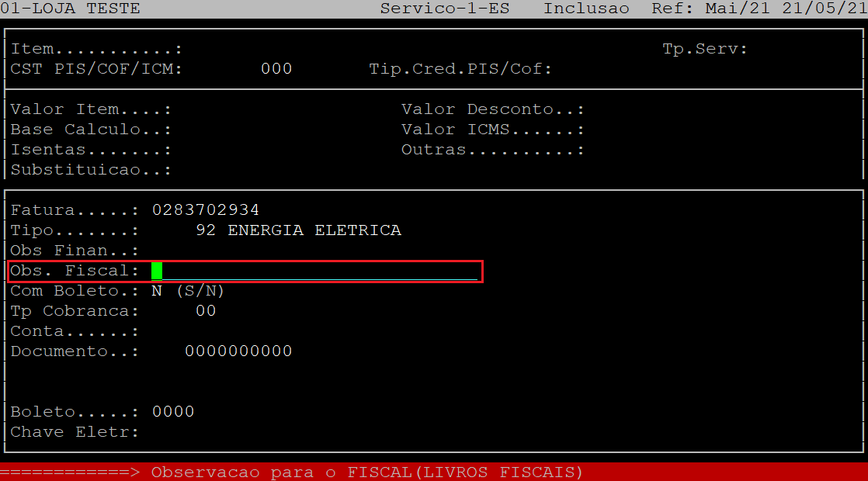This screenshot has height=481, width=868.
Task: Click the Base Calculo field
Action: pyautogui.click(x=233, y=130)
